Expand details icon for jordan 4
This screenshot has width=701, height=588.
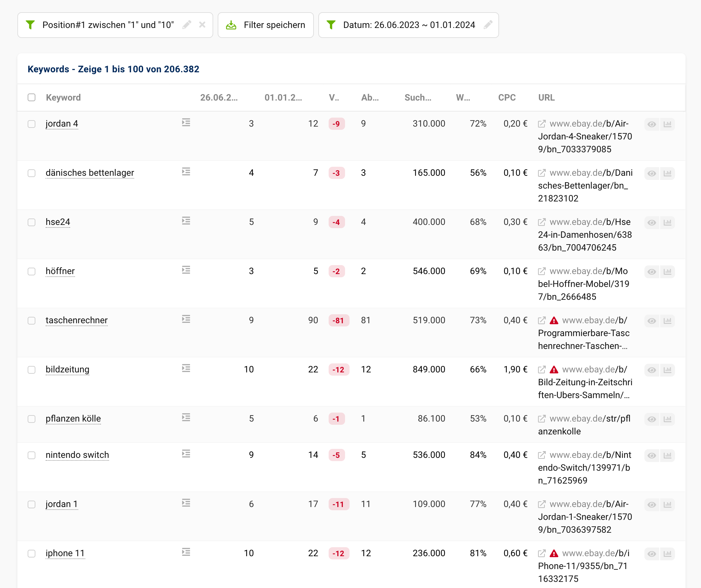tap(186, 122)
